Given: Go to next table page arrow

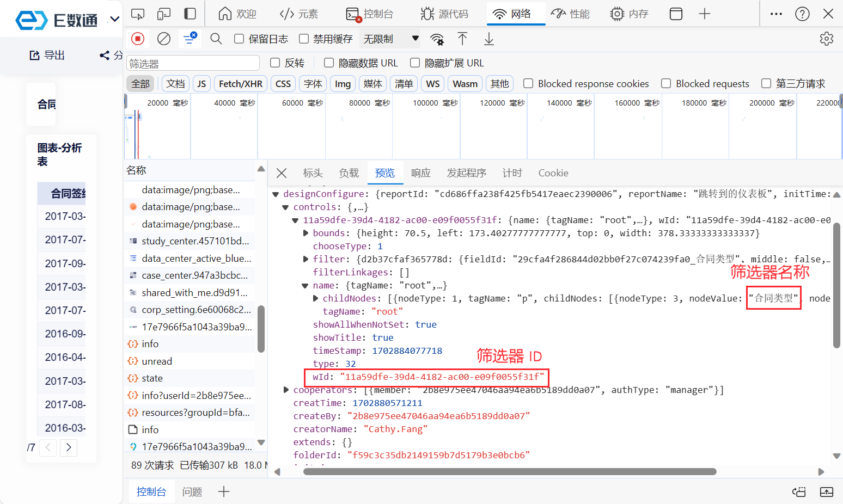Looking at the screenshot, I should [x=69, y=448].
